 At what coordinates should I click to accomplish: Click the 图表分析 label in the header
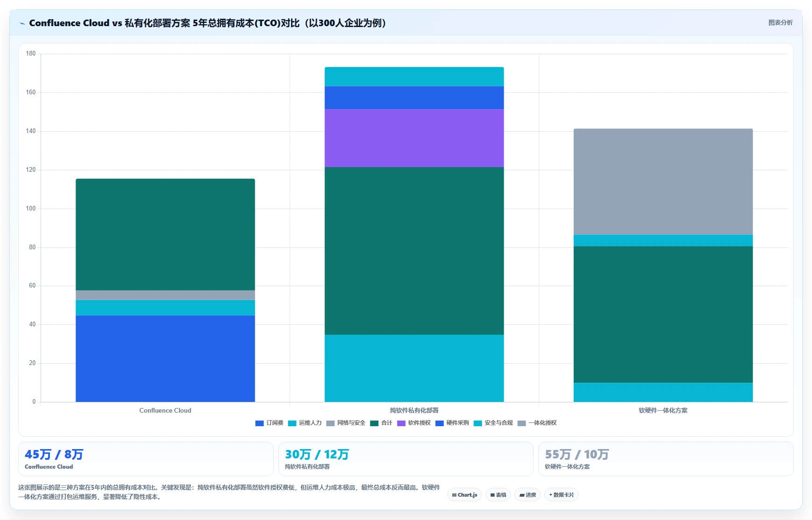pos(780,22)
